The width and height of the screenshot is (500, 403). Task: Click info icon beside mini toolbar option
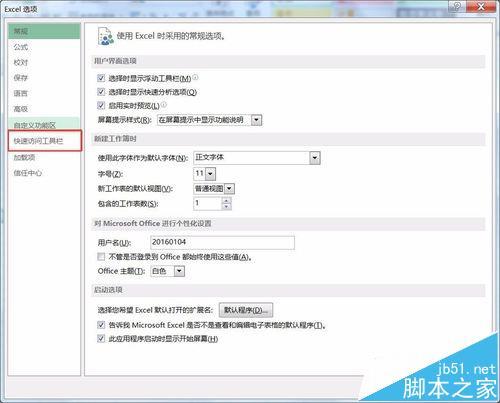coord(195,77)
